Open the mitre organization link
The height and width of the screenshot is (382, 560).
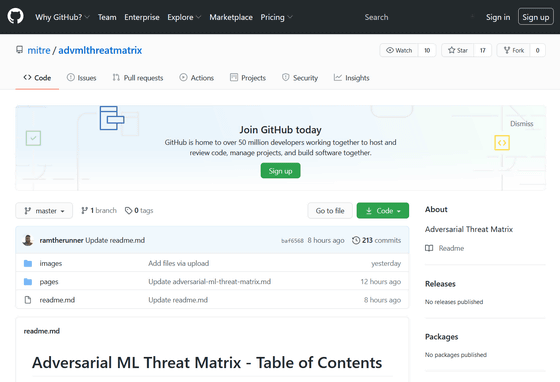tap(39, 50)
